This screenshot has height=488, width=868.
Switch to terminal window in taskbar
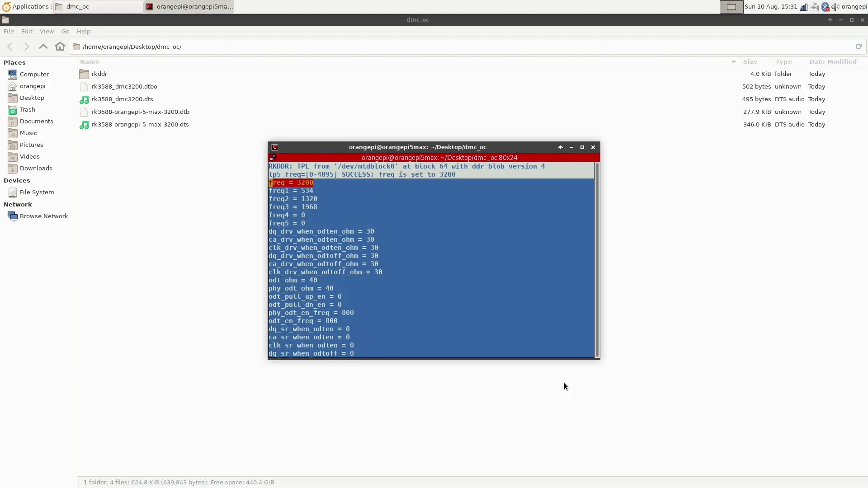(189, 7)
